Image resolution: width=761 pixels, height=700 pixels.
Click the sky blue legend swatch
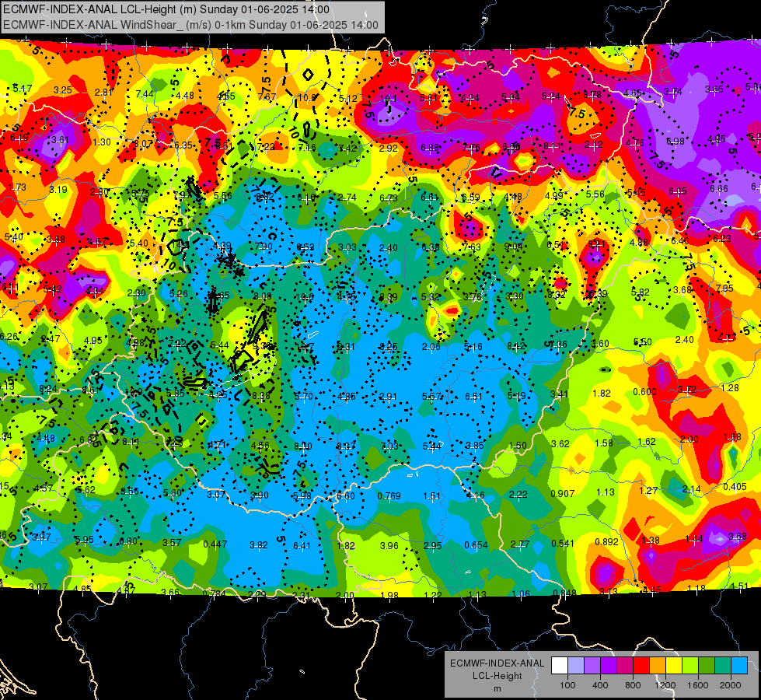coord(738,666)
